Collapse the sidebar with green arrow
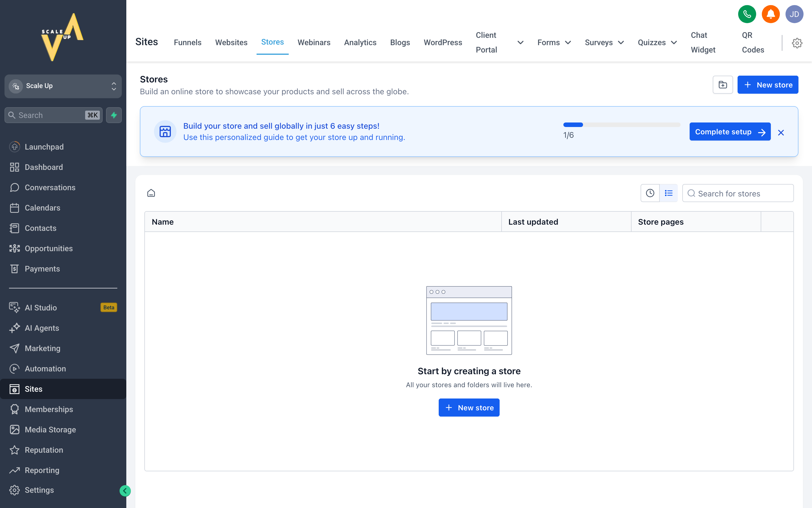The width and height of the screenshot is (812, 508). click(125, 491)
